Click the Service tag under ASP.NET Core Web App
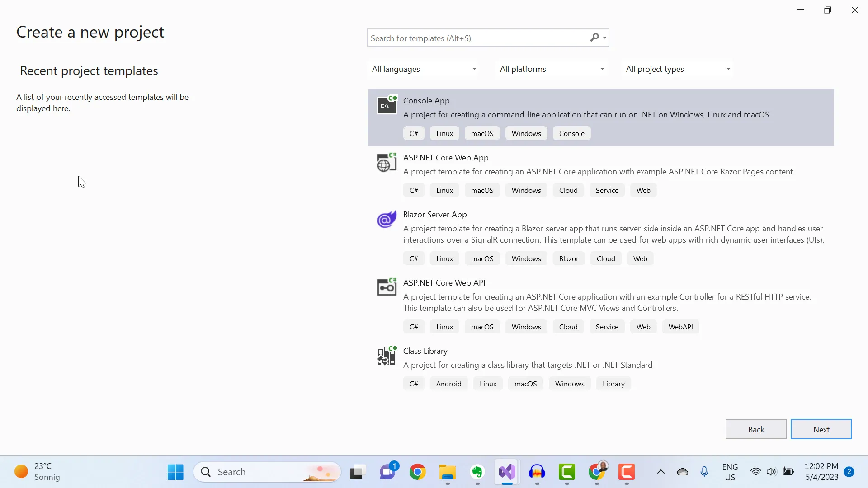868x488 pixels. click(607, 190)
